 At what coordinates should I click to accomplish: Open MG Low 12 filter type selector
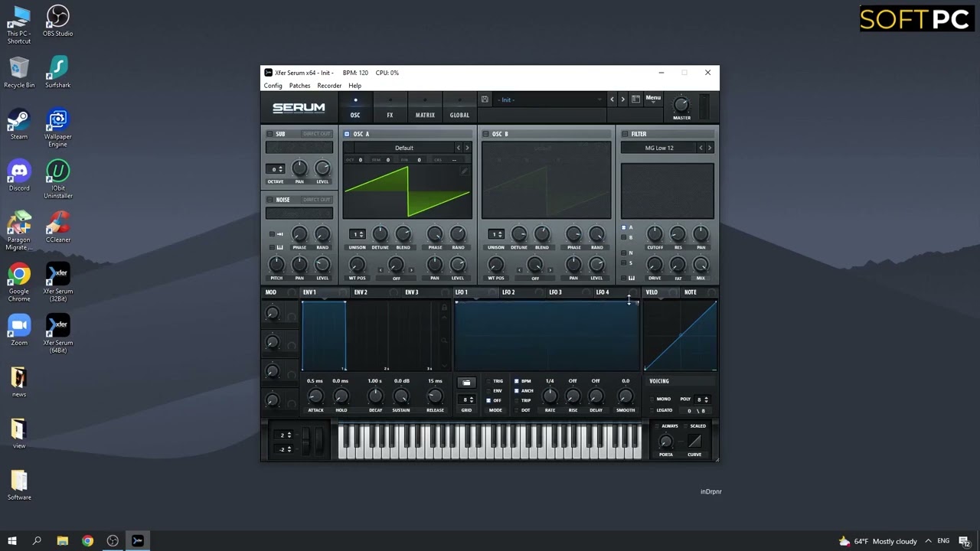658,148
